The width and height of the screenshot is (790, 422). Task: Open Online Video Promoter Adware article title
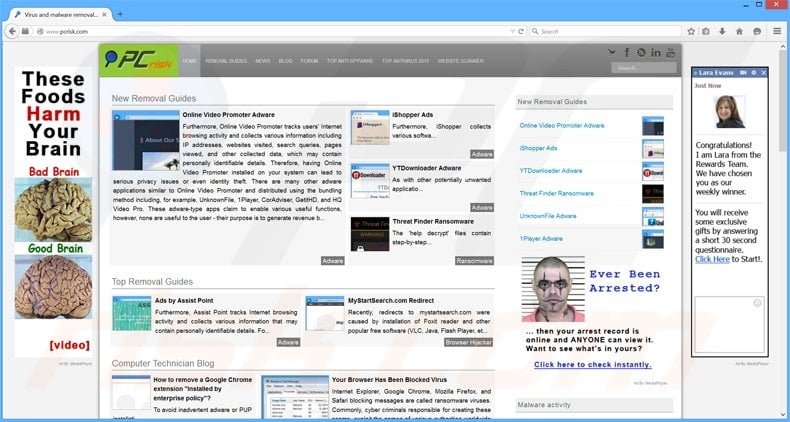coord(229,115)
